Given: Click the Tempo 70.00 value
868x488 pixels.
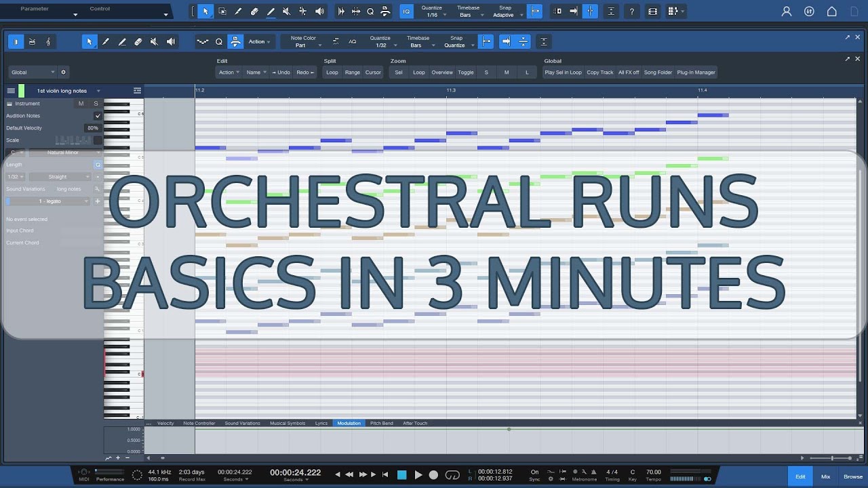Looking at the screenshot, I should [x=653, y=472].
